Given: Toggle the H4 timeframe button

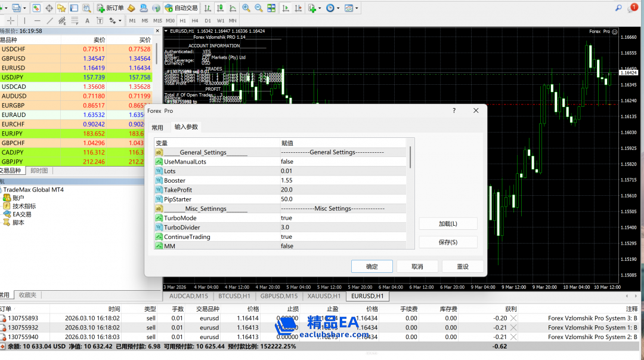Looking at the screenshot, I should [194, 20].
